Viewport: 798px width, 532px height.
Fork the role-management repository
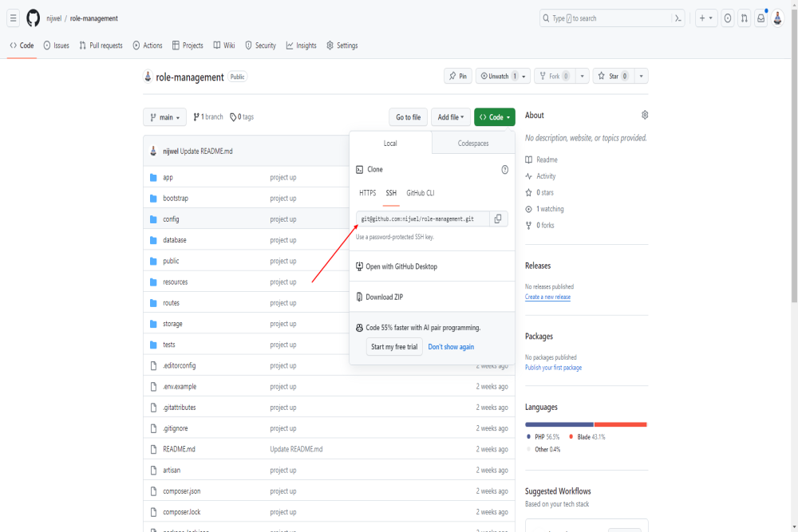point(555,77)
